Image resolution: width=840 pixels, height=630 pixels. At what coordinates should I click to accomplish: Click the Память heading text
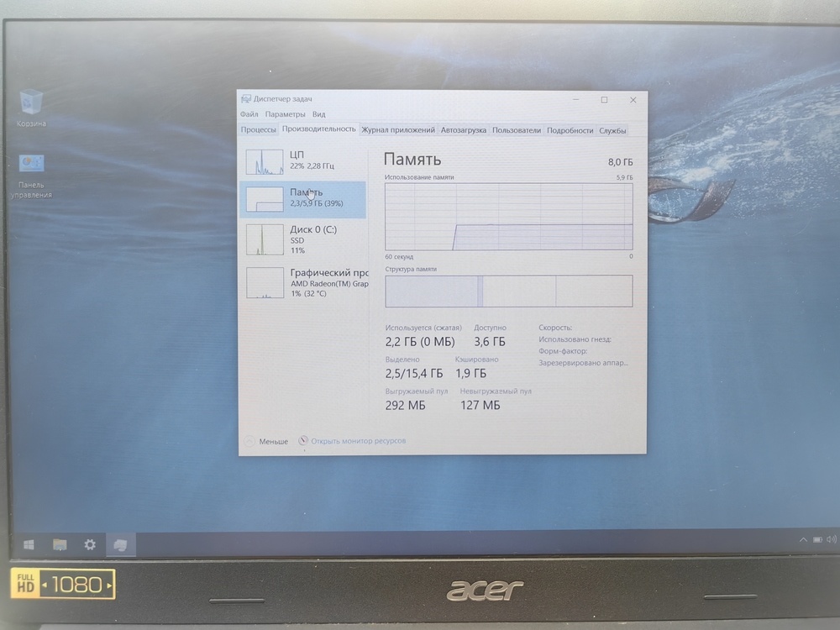point(412,159)
